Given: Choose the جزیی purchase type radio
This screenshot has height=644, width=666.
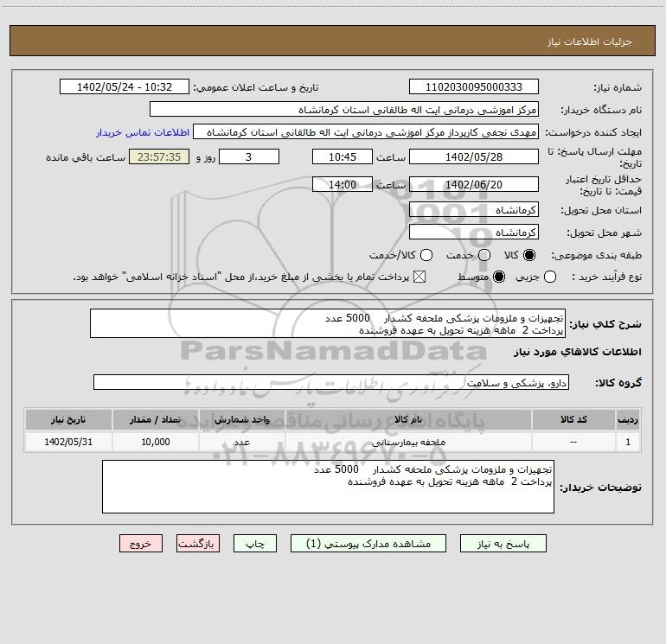Looking at the screenshot, I should pos(549,277).
